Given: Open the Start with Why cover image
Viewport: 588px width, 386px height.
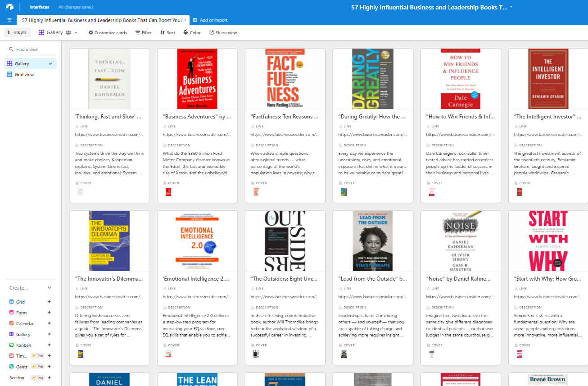Looking at the screenshot, I should coord(548,241).
